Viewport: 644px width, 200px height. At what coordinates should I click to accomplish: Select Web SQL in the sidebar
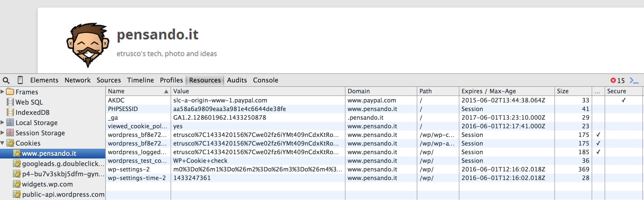pyautogui.click(x=29, y=102)
